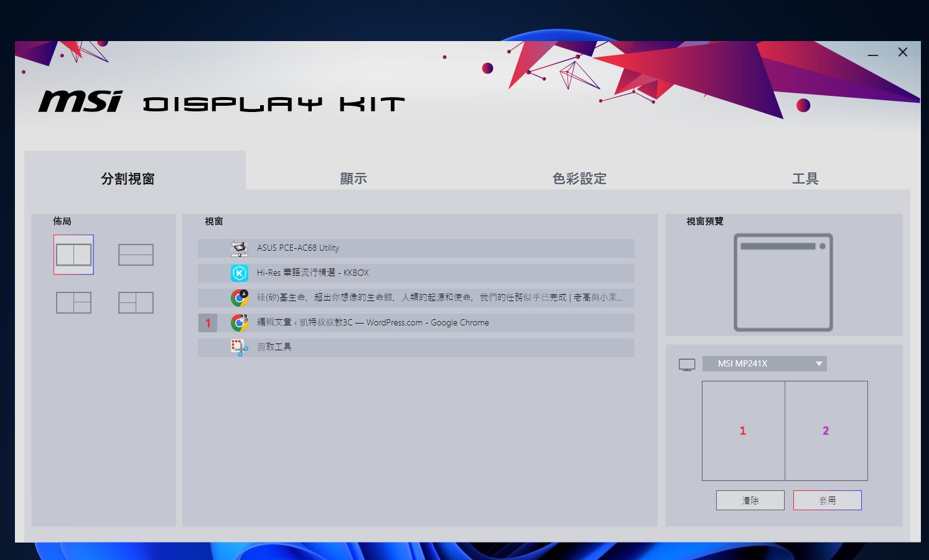The width and height of the screenshot is (929, 560).
Task: Go to the 工具 tab
Action: [805, 179]
